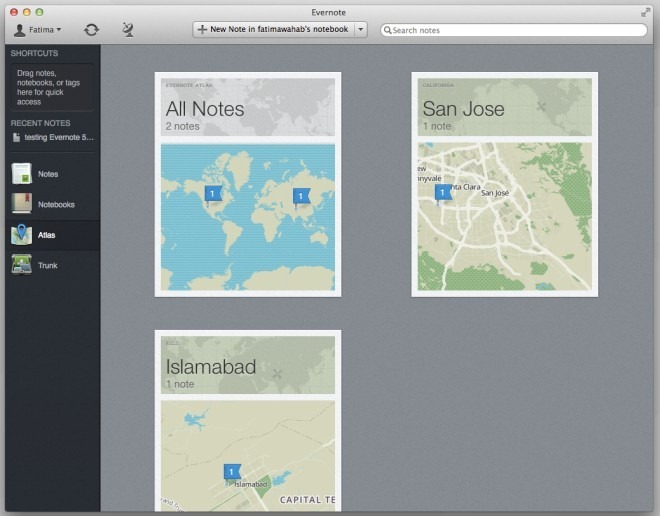Expand the New Note notebook dropdown arrow
The image size is (660, 516).
(361, 29)
